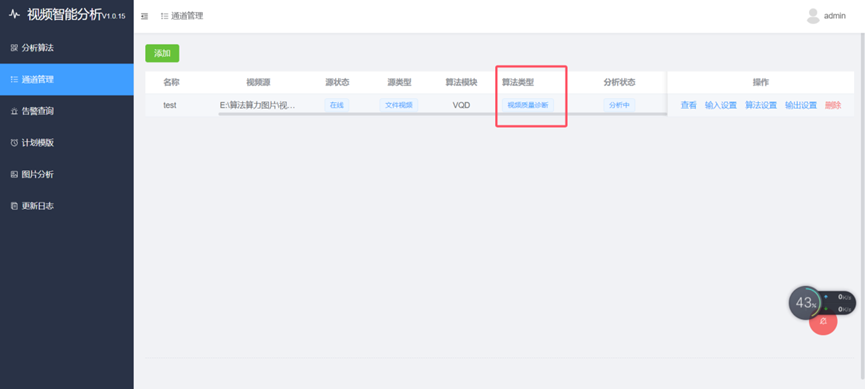Screen dimensions: 865x389
Task: Open the 通道管理 sidebar menu item
Action: click(x=67, y=79)
